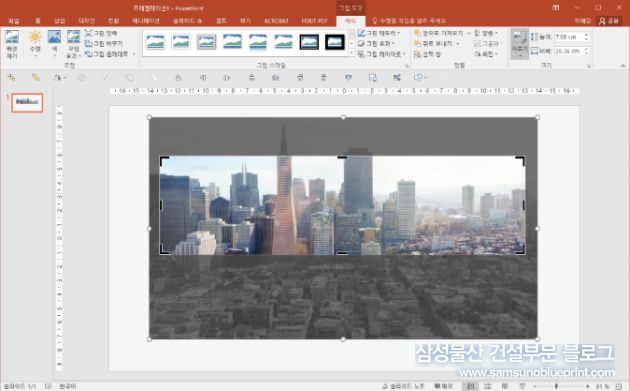Click the zoom in plus button
Viewport: 630px width, 391px height.
(587, 386)
